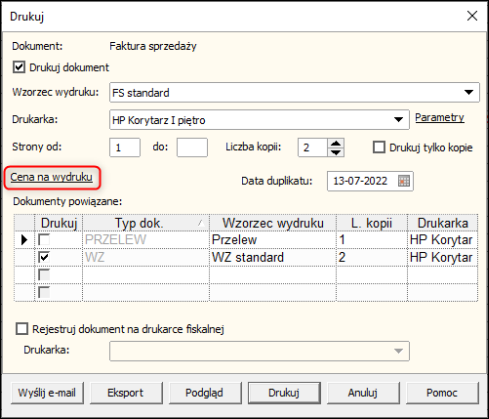
Task: Enable Drukuj tylko kopie checkbox
Action: click(379, 147)
